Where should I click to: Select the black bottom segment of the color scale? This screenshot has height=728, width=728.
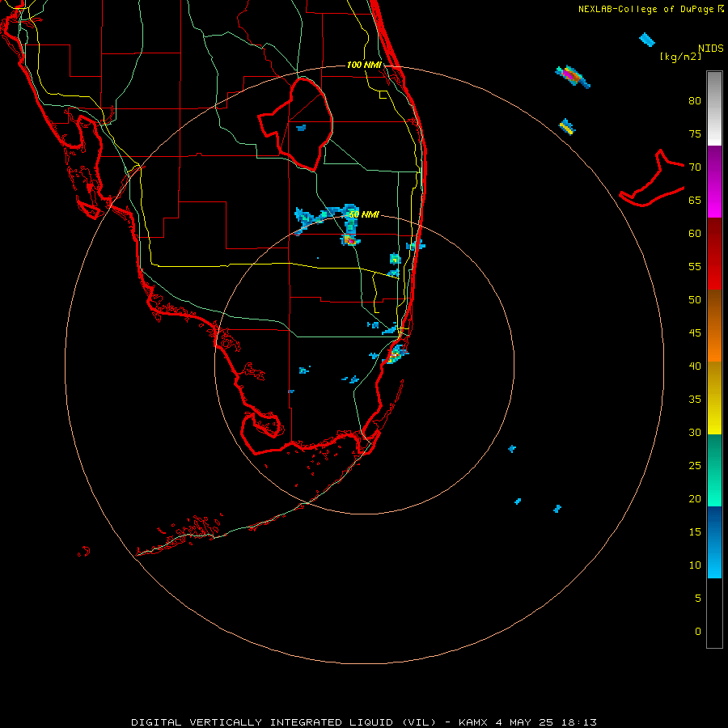[714, 613]
